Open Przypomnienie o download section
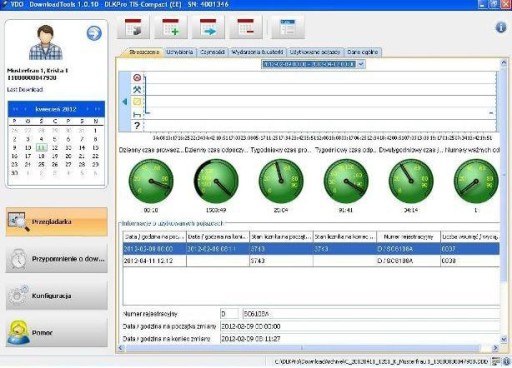This screenshot has width=512, height=368. 57,259
